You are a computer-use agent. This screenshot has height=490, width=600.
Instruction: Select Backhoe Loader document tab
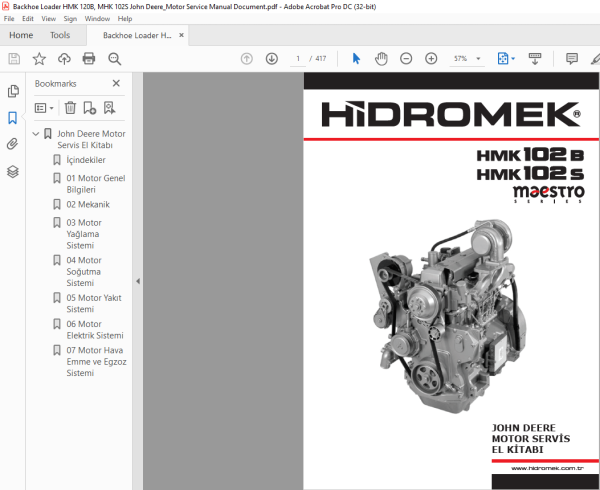click(x=137, y=35)
